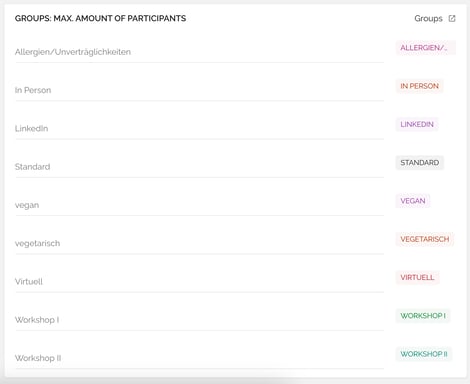Select the VEGETARISCH group tag
Screen dimensions: 470x384
click(x=425, y=239)
